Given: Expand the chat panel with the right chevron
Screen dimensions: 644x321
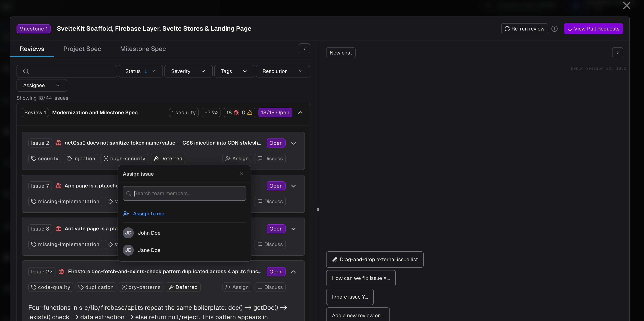Looking at the screenshot, I should (617, 53).
